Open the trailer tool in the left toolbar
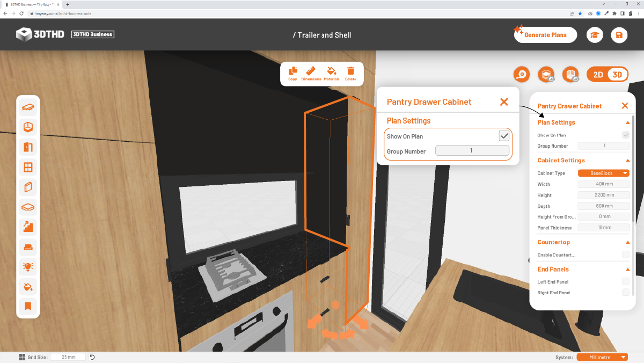Image resolution: width=644 pixels, height=363 pixels. (x=28, y=107)
